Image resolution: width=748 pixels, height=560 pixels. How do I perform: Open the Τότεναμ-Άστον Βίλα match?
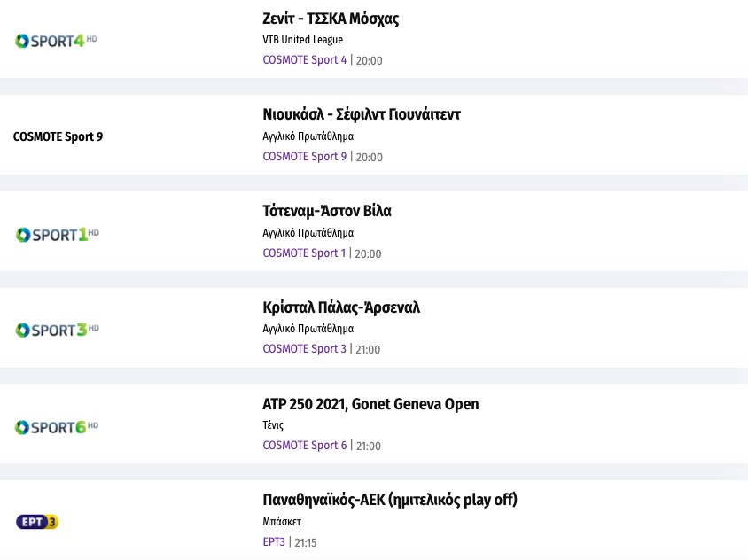327,211
